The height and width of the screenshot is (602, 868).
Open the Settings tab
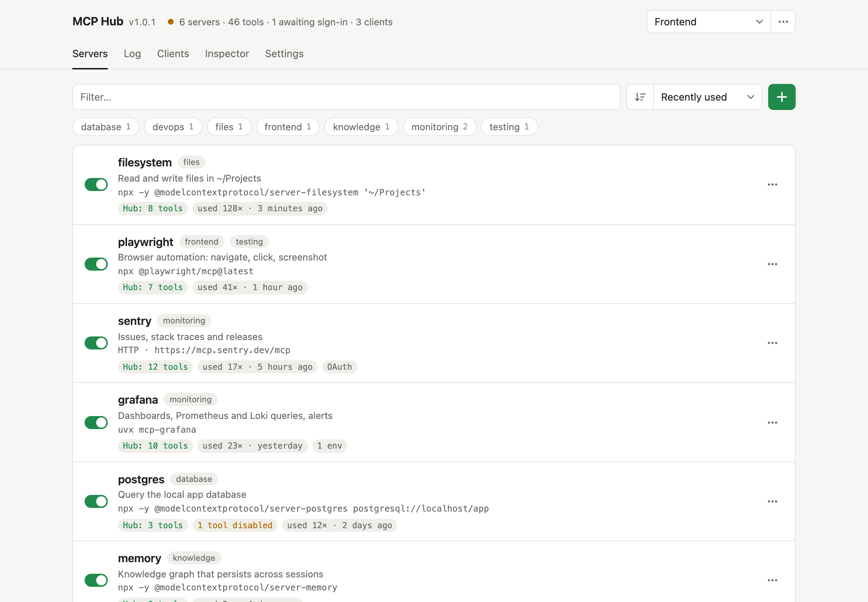284,54
